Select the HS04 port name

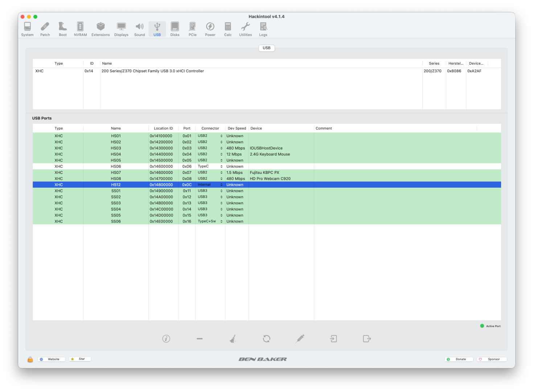tap(116, 154)
